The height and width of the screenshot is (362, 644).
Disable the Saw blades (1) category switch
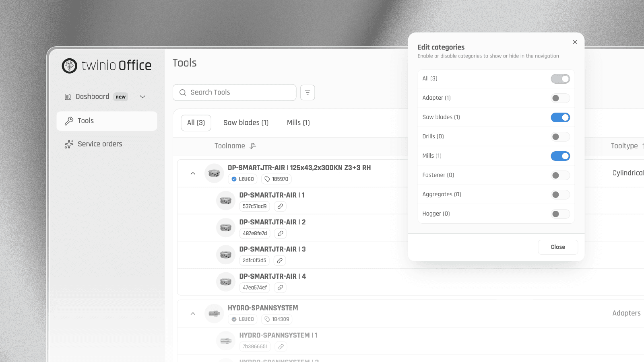click(x=560, y=117)
